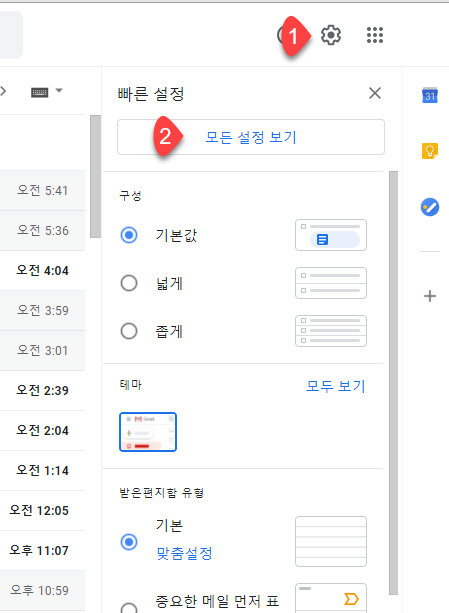Open 모두 보기 themes link
449x613 pixels.
coord(335,386)
